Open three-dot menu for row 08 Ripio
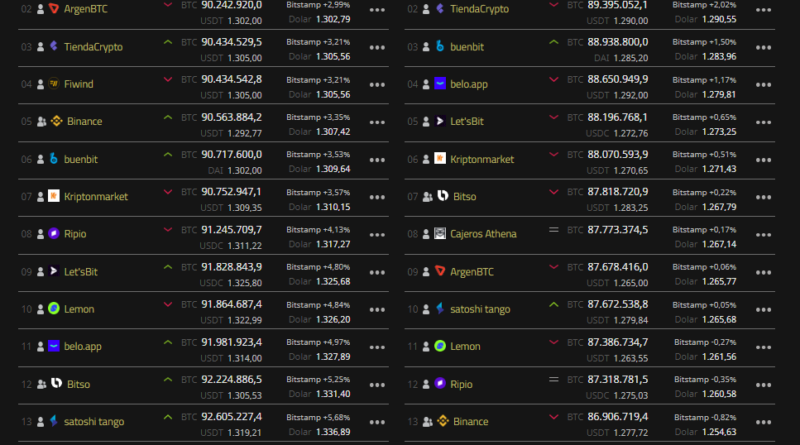Viewport: 800px width, 445px height. click(377, 234)
